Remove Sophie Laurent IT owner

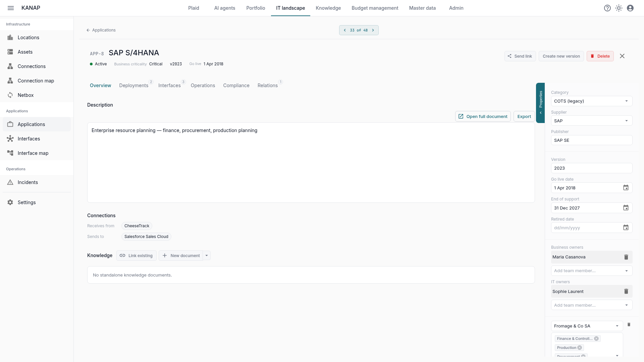pyautogui.click(x=626, y=291)
